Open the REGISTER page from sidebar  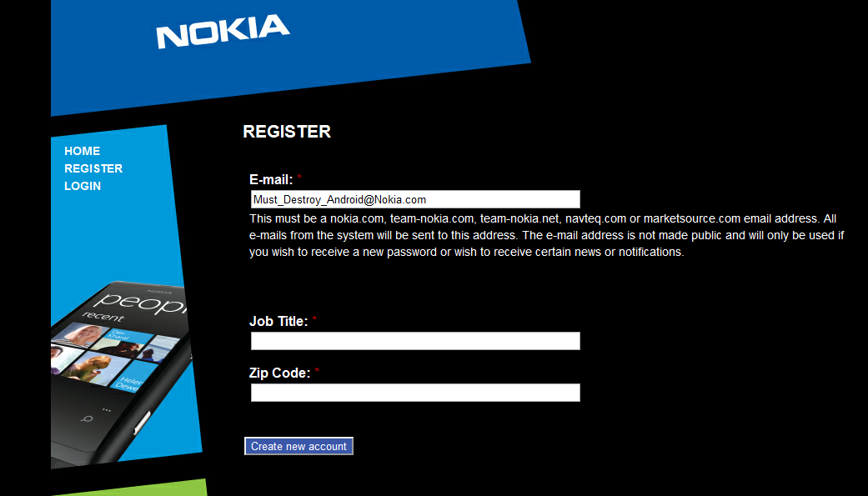[x=93, y=168]
